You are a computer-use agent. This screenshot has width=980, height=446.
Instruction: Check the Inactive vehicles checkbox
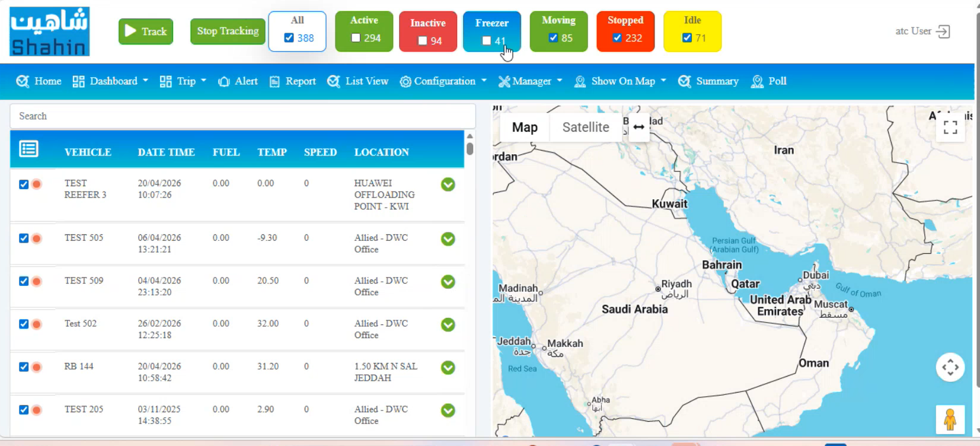[x=423, y=41]
